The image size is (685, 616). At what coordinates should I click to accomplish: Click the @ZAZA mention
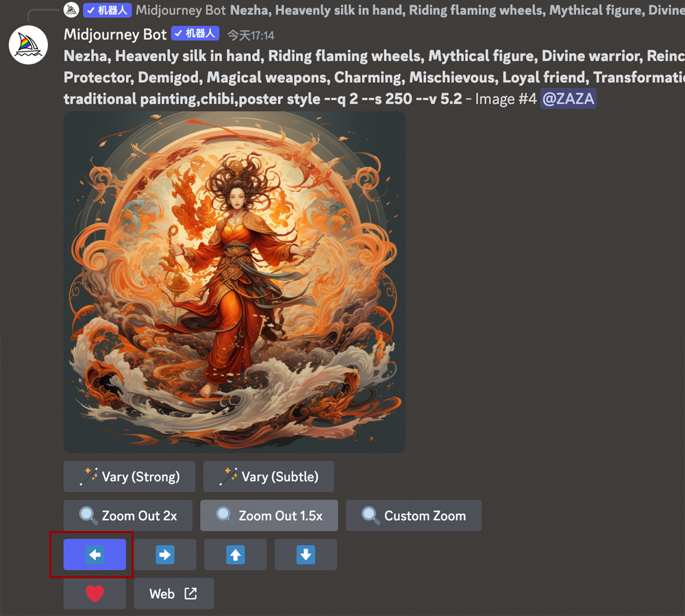(568, 99)
